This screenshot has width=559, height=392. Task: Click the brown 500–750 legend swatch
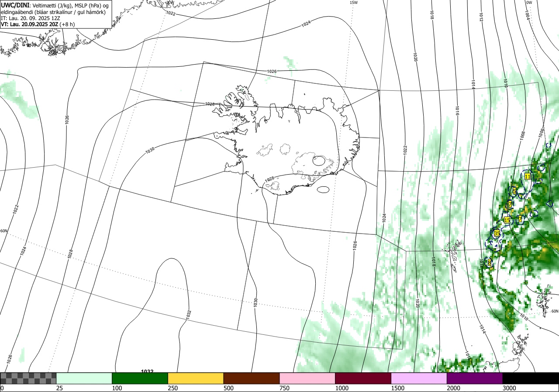(x=252, y=378)
